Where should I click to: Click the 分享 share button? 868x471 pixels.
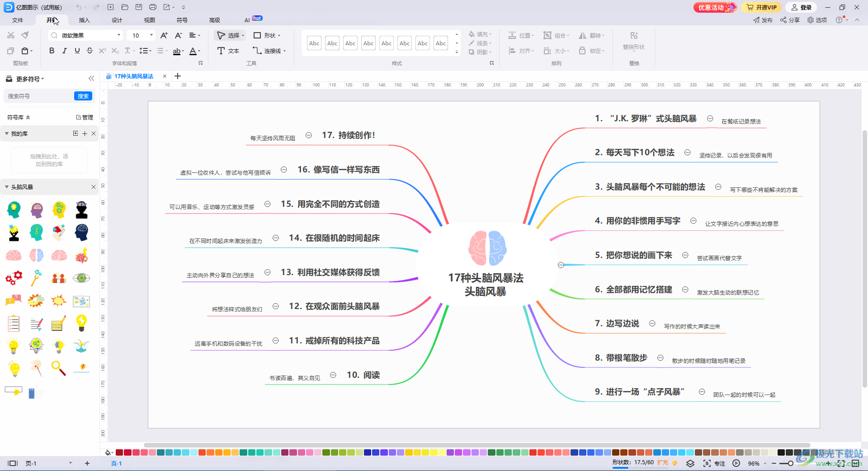click(x=790, y=20)
